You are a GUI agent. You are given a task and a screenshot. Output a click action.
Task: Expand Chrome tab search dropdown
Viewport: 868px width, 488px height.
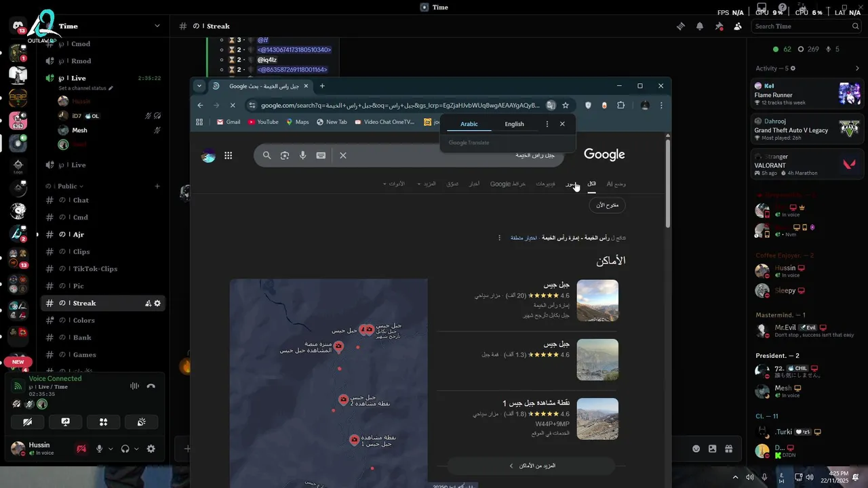199,86
